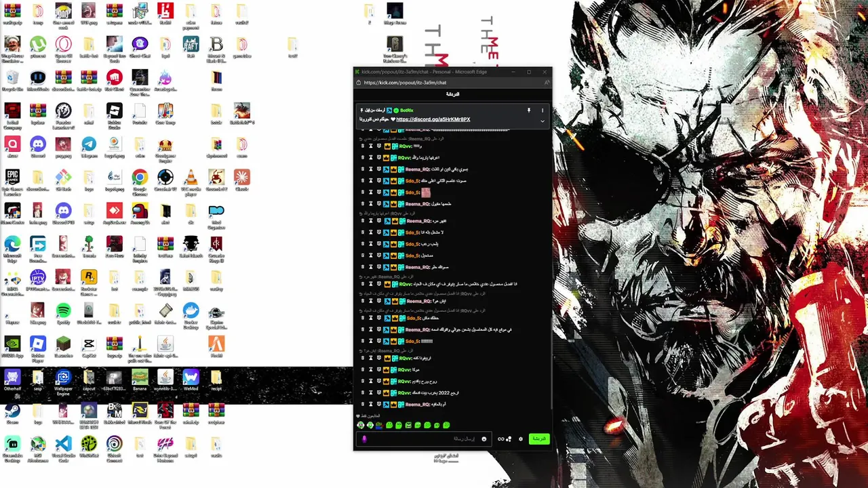Open NVIDIA App shortcut
The height and width of the screenshot is (488, 868).
(x=12, y=346)
